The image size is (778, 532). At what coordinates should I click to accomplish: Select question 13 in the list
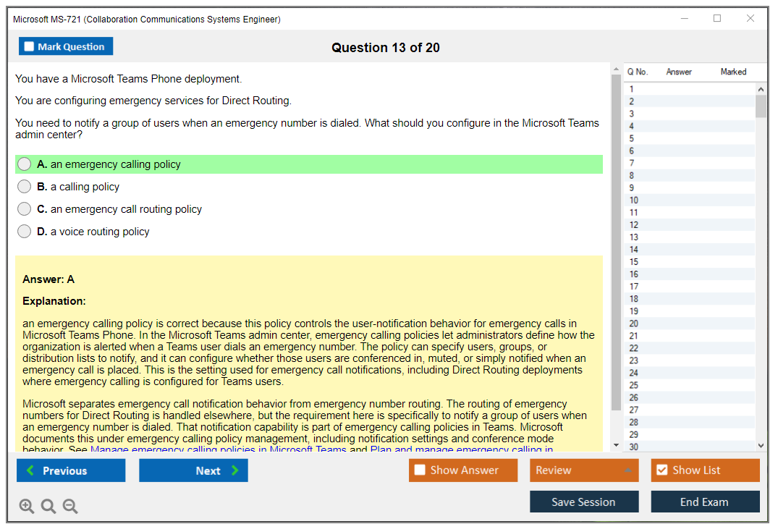tap(690, 237)
